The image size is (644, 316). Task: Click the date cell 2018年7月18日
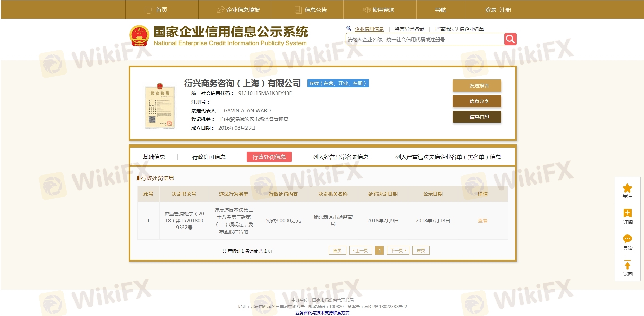click(433, 221)
